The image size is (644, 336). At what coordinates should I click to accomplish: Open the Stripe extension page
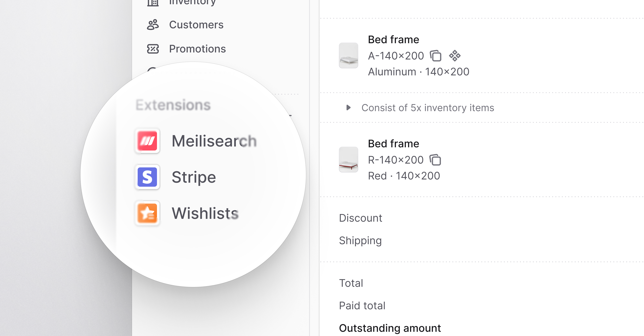pos(194,177)
